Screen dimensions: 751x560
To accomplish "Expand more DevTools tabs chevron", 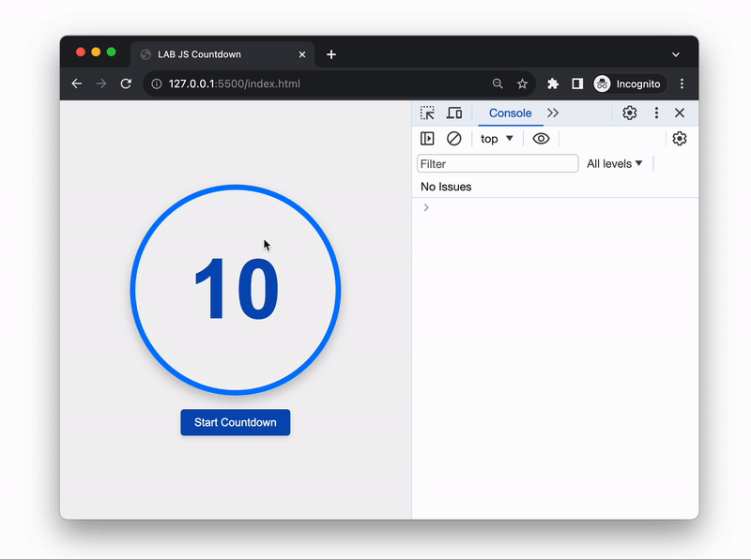I will coord(553,113).
